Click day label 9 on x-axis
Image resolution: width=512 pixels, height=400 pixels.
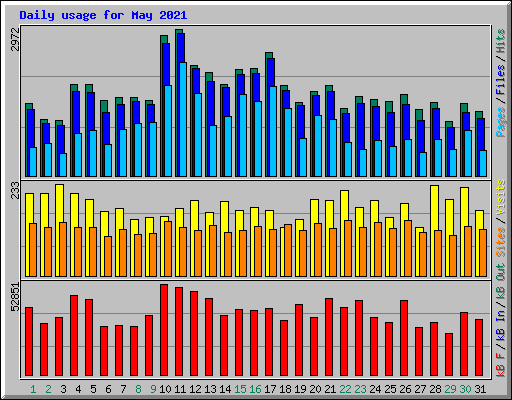[x=153, y=389]
